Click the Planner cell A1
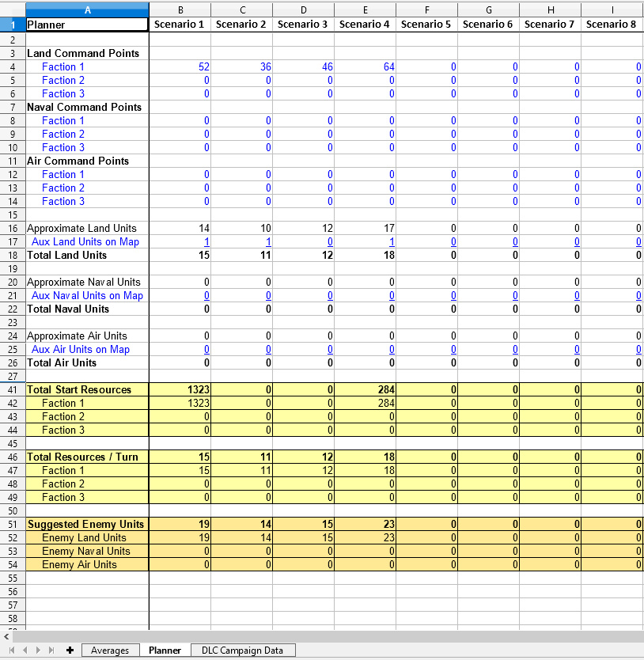The image size is (644, 660). click(x=87, y=25)
